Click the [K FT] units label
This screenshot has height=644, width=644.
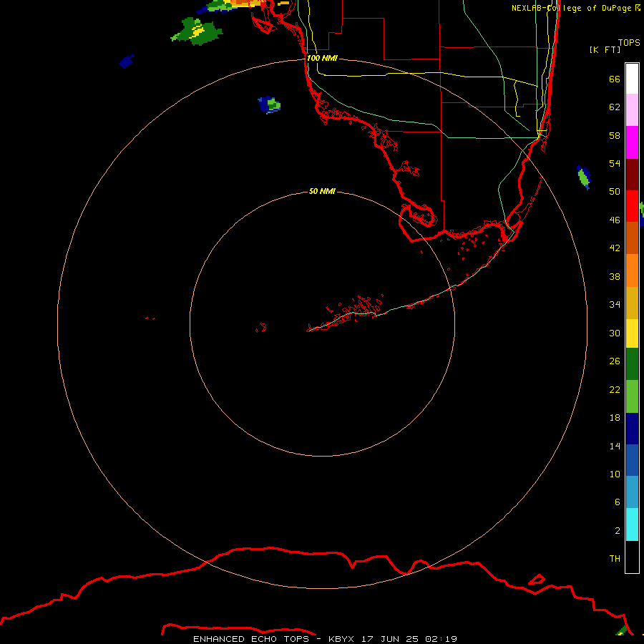[x=605, y=49]
